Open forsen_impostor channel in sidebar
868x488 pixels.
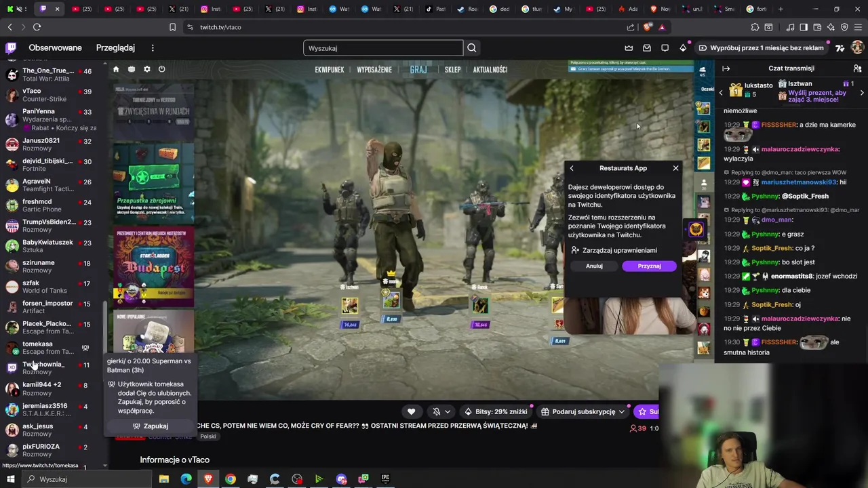click(x=54, y=307)
